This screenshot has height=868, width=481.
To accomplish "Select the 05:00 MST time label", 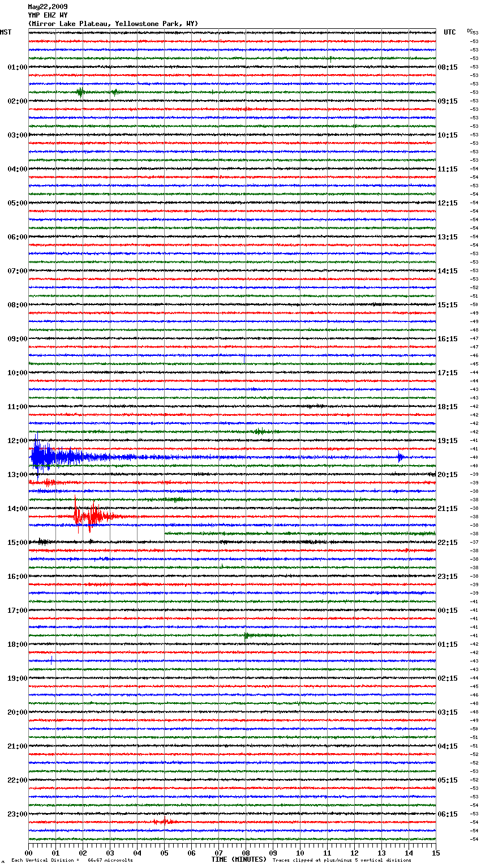I will click(17, 203).
